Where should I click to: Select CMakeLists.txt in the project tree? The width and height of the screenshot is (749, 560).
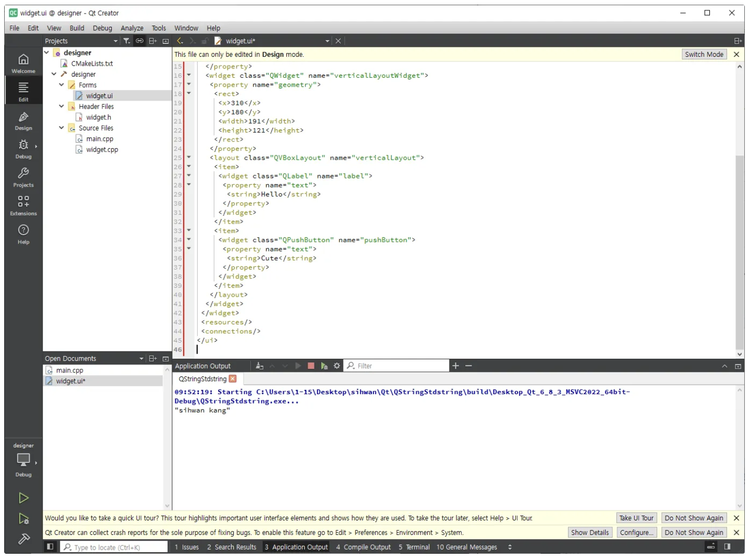[x=92, y=64]
